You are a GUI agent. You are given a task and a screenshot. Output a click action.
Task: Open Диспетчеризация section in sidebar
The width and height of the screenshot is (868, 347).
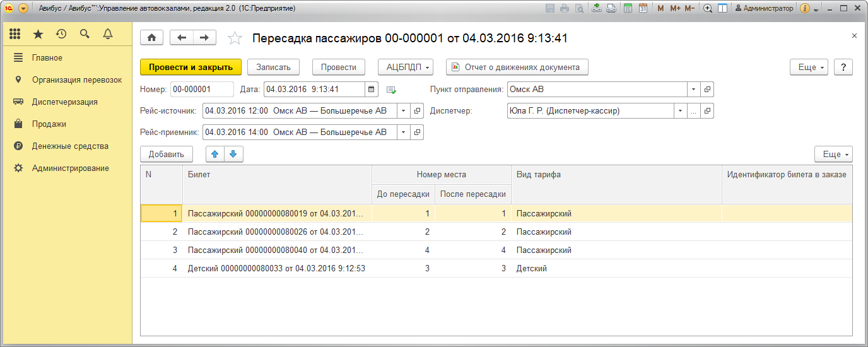click(x=64, y=102)
